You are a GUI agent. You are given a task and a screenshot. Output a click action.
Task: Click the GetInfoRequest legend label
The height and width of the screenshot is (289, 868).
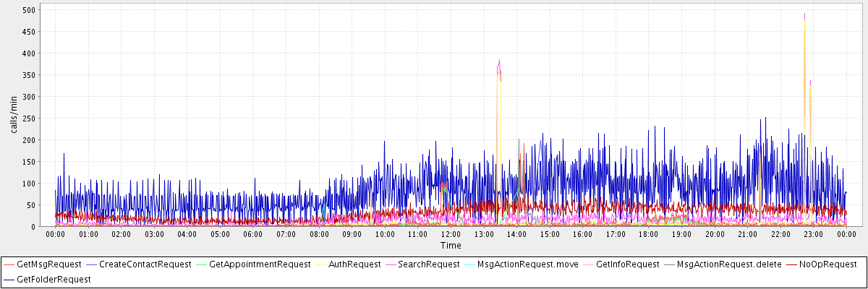628,264
